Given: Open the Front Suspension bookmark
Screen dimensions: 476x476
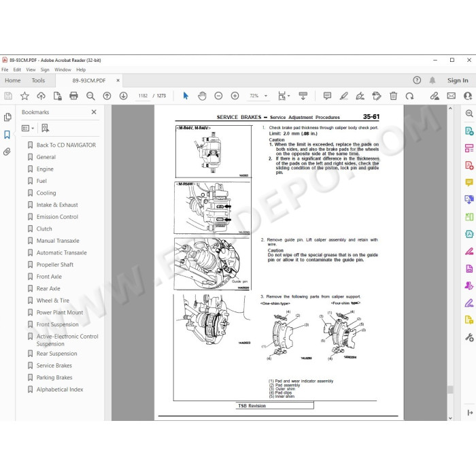Looking at the screenshot, I should [57, 324].
